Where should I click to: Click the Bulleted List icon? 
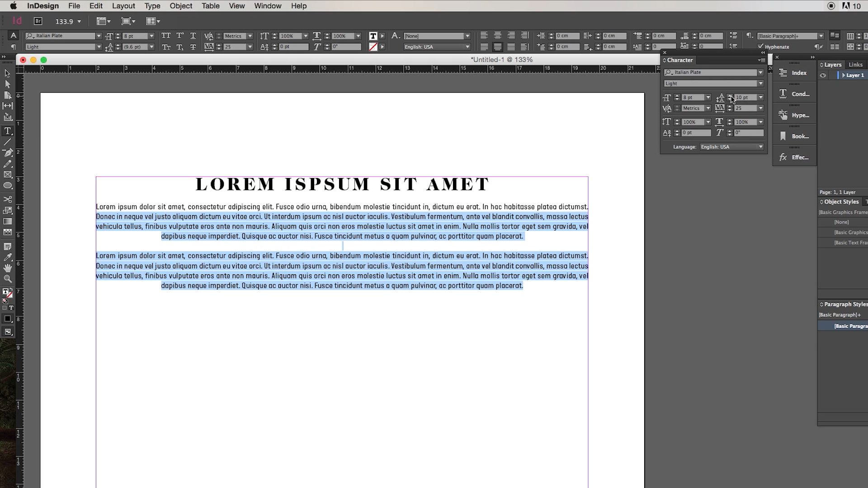click(x=733, y=35)
